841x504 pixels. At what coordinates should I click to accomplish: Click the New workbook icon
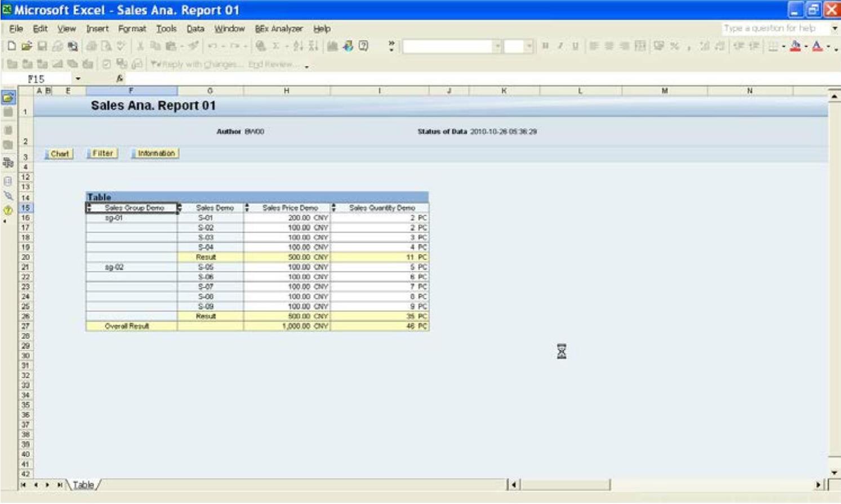pos(11,46)
